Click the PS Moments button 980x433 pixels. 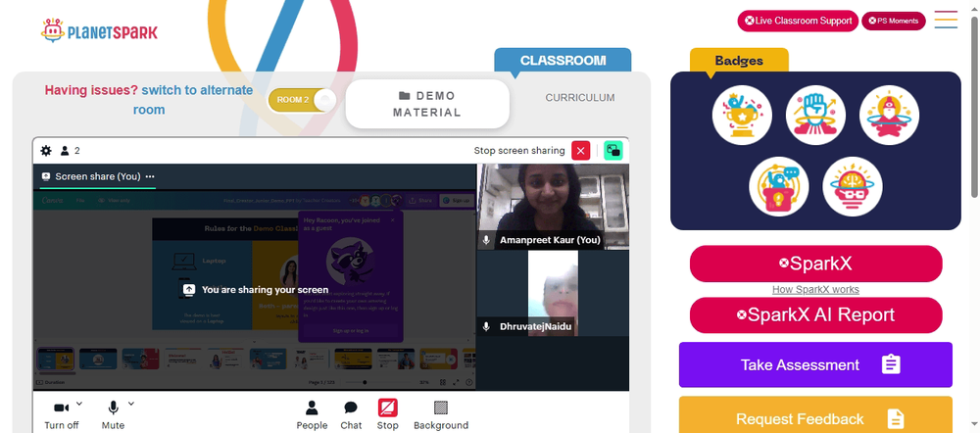point(893,21)
